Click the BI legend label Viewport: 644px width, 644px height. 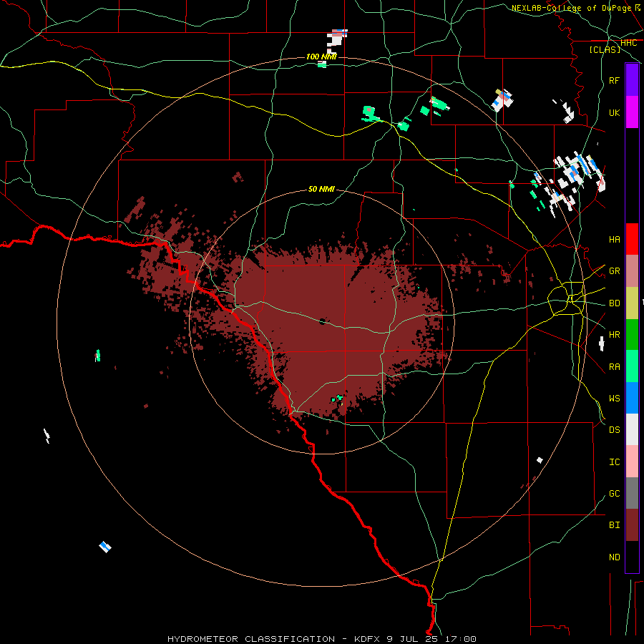click(x=615, y=525)
